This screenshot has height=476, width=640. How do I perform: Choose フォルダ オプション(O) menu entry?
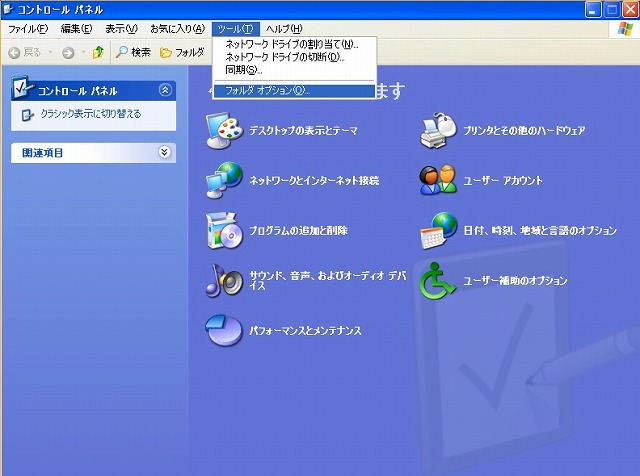click(294, 91)
